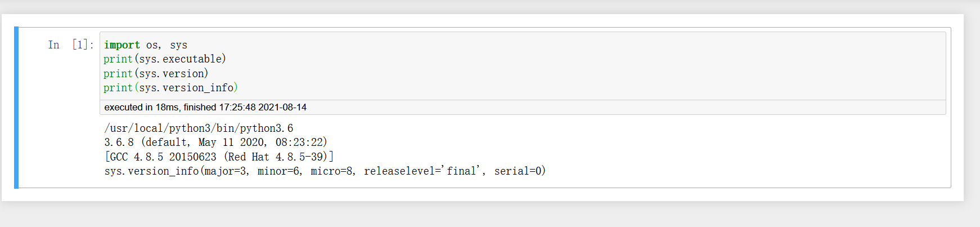Click the finished 17:25:48 2021-08-14 timestamp
The image size is (980, 227).
(245, 108)
